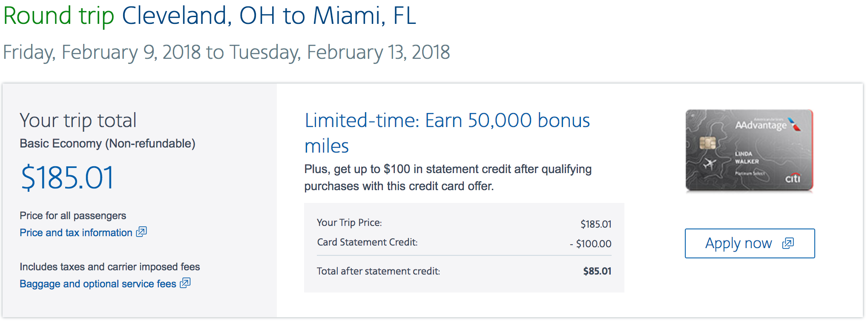The height and width of the screenshot is (324, 868).
Task: Click the Card Statement Credit amount -$100.00
Action: pyautogui.click(x=590, y=244)
